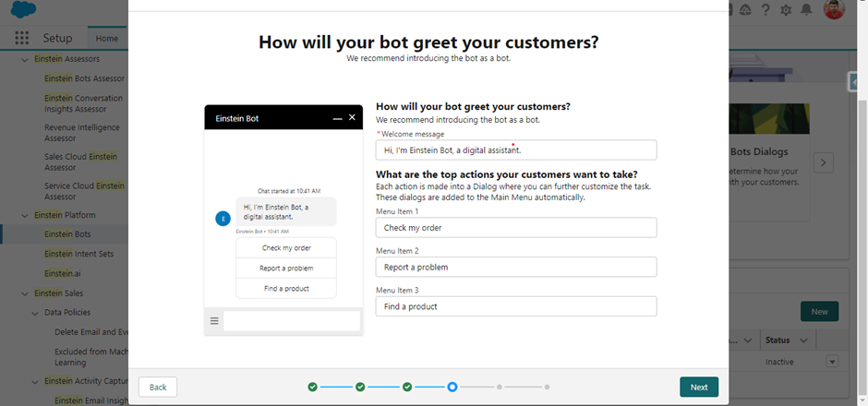The height and width of the screenshot is (406, 868).
Task: Open Einstein Conversation Insights Assessor
Action: 84,103
